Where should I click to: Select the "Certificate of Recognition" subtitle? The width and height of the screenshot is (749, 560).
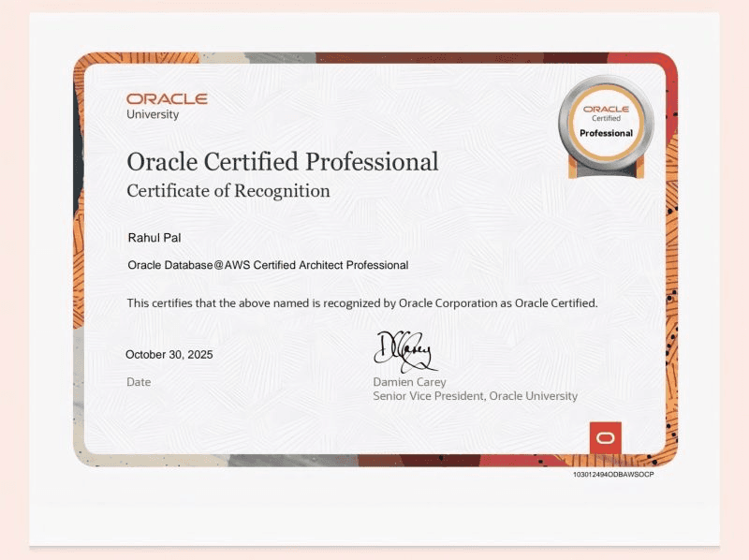pos(228,191)
